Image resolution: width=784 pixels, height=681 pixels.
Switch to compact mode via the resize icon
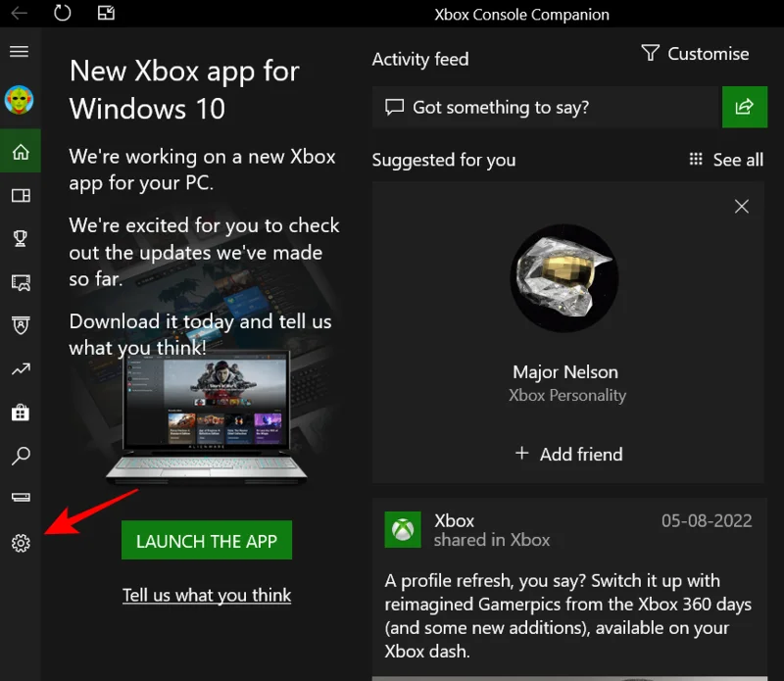click(x=105, y=15)
